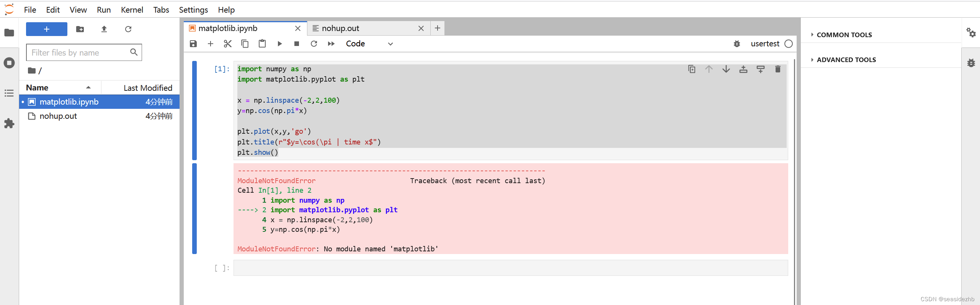Refresh the file browser list

[x=128, y=29]
